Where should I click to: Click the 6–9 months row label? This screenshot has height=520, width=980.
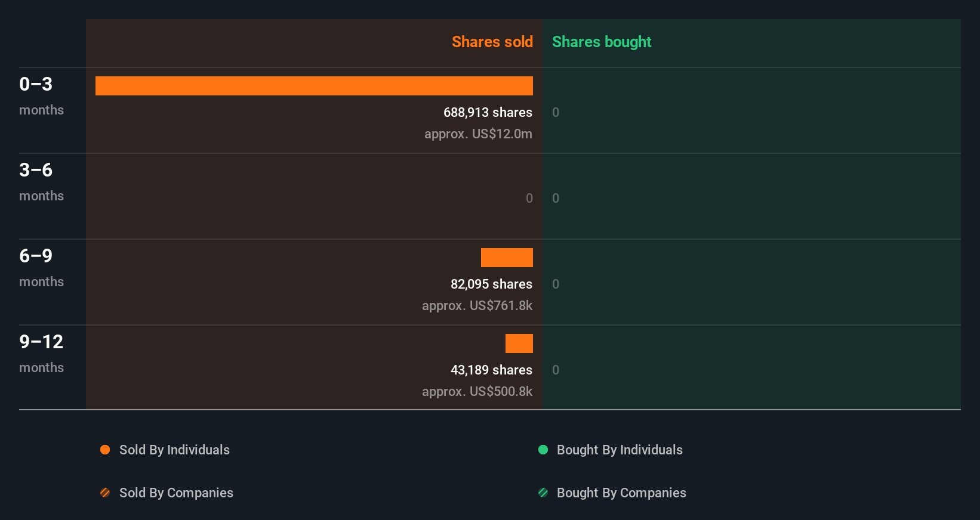(42, 268)
